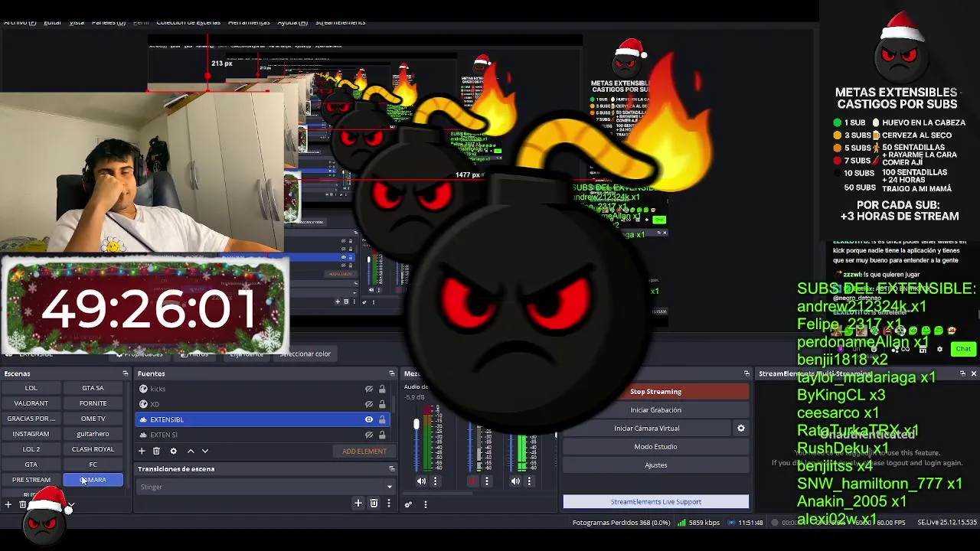Close the StreamElements dock panel

click(973, 373)
